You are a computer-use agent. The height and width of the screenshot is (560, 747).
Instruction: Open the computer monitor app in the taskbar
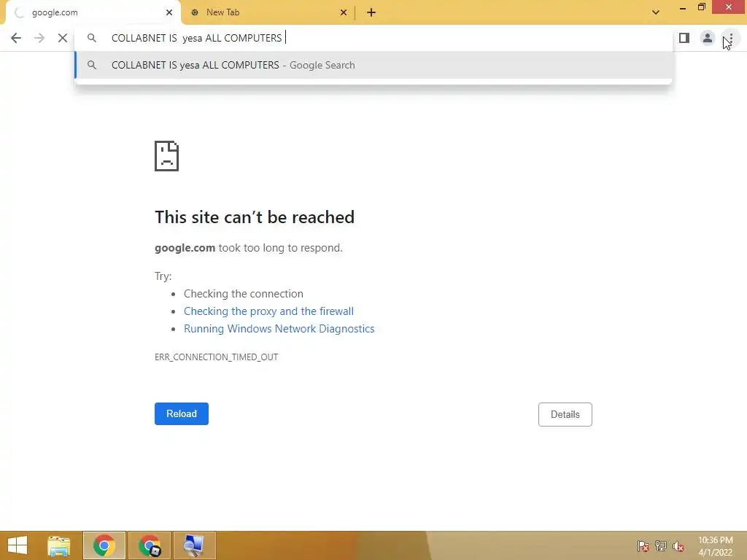click(x=194, y=545)
